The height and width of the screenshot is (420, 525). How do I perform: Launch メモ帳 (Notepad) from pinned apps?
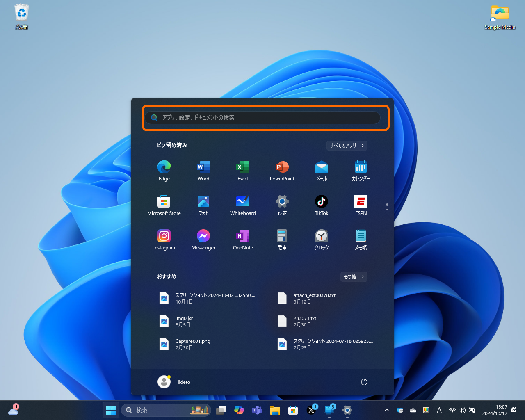(x=361, y=240)
